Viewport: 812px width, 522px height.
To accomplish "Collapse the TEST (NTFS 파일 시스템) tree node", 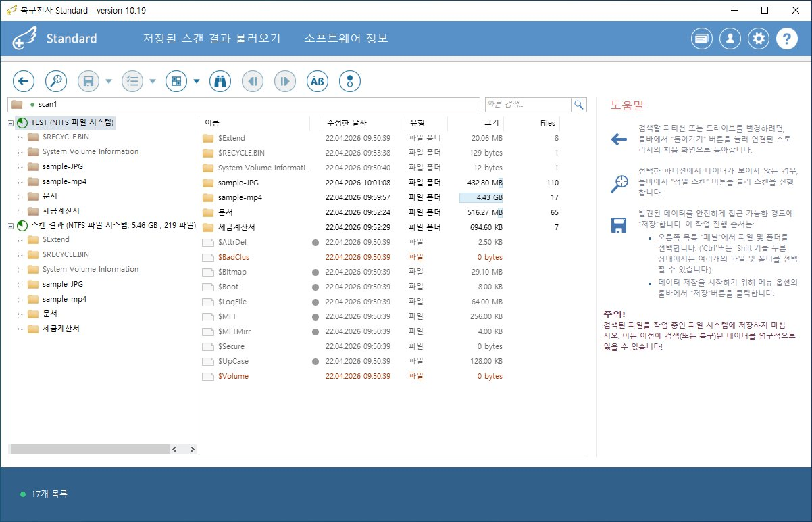I will pyautogui.click(x=11, y=123).
